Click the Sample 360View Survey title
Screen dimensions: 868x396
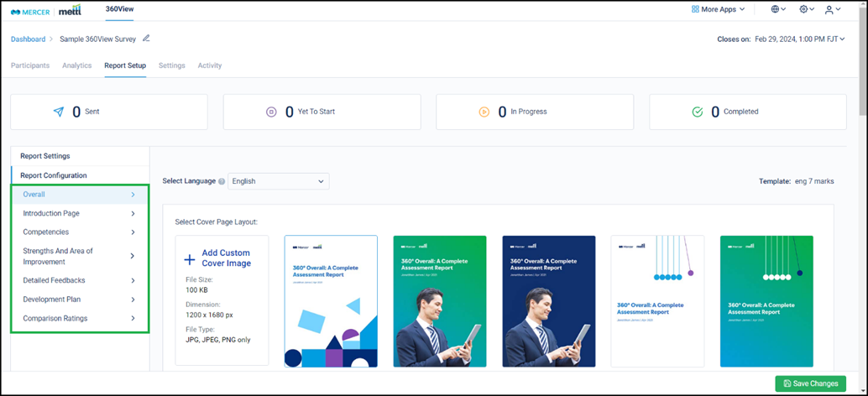(x=97, y=39)
